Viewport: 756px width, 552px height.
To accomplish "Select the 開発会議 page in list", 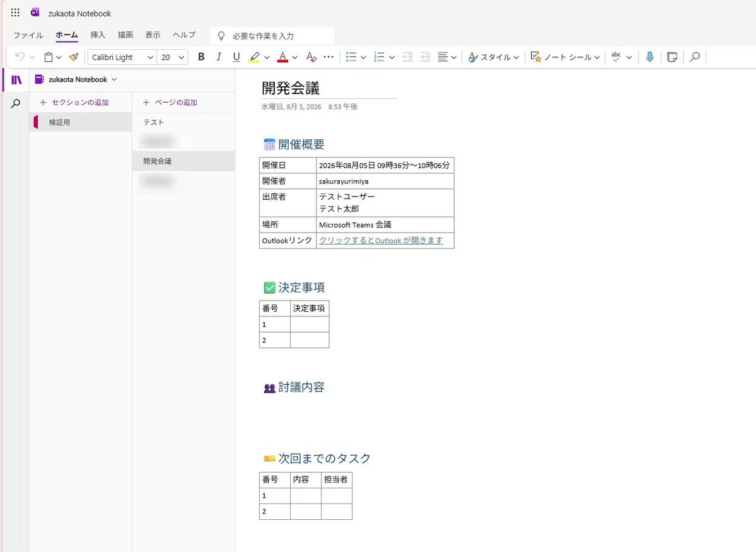I will click(183, 161).
